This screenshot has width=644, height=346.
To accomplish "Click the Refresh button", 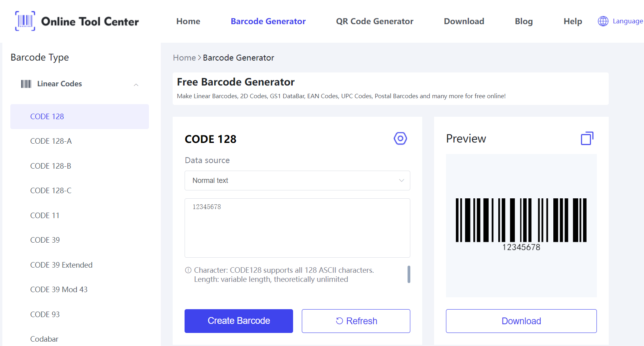I will (x=356, y=321).
